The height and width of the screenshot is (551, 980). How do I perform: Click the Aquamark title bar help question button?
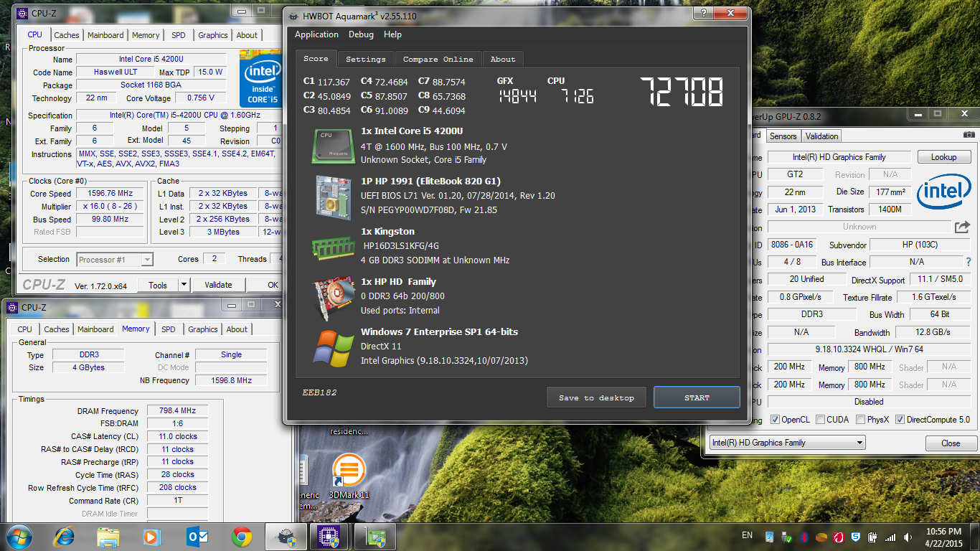click(704, 13)
